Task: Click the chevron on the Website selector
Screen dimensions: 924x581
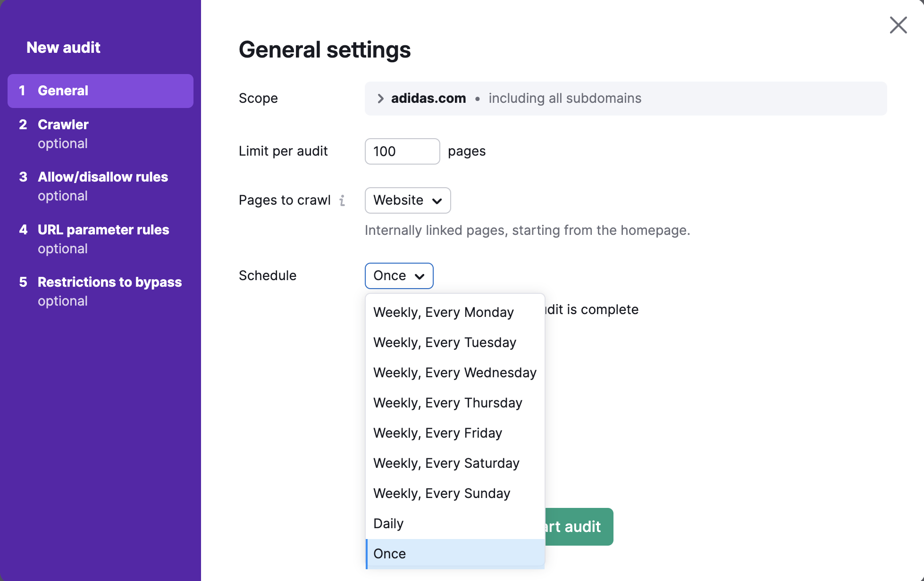Action: pos(437,200)
